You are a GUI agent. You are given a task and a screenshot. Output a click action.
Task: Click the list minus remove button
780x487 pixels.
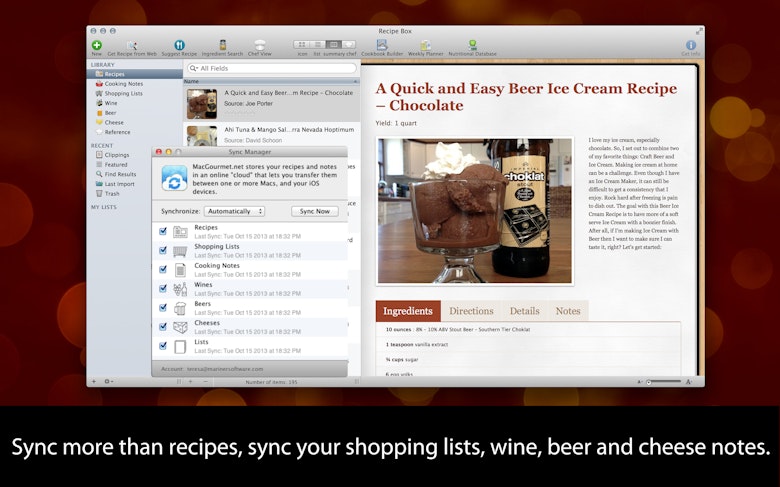point(205,382)
